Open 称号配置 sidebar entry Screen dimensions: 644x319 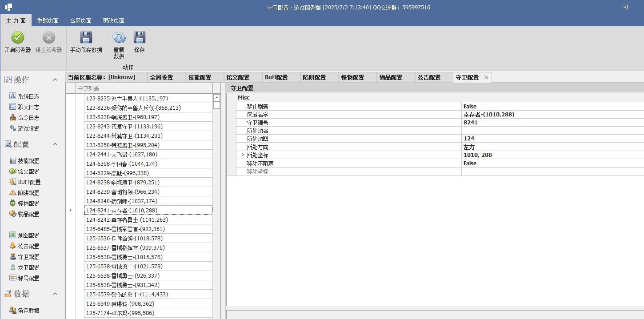point(28,278)
